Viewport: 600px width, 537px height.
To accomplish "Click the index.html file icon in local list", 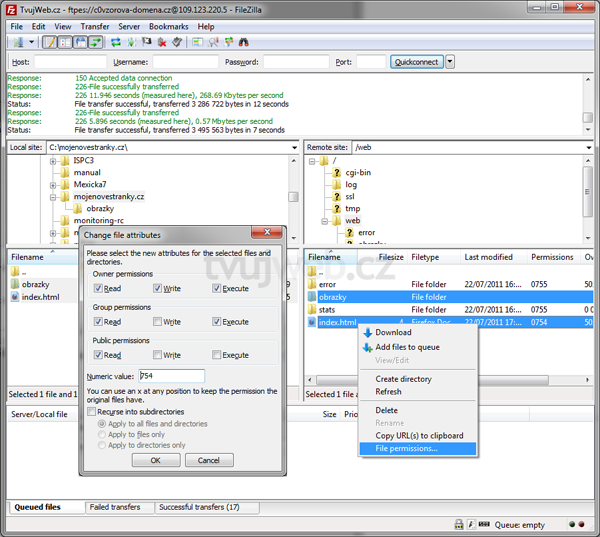I will [x=15, y=297].
